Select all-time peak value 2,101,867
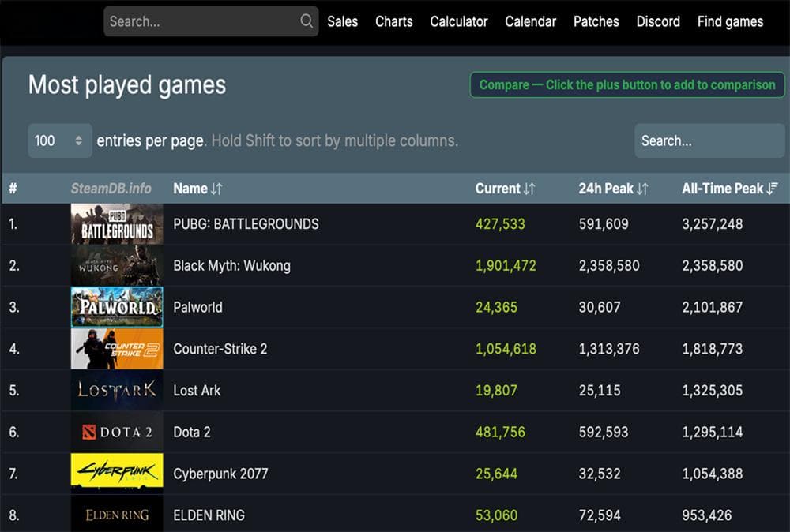Image resolution: width=790 pixels, height=532 pixels. click(x=713, y=307)
